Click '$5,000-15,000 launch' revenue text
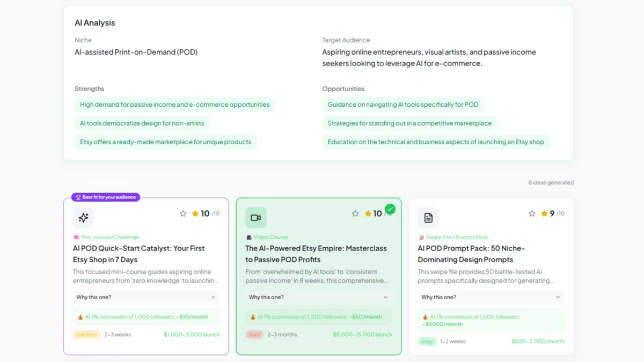The width and height of the screenshot is (644, 362). [x=362, y=335]
